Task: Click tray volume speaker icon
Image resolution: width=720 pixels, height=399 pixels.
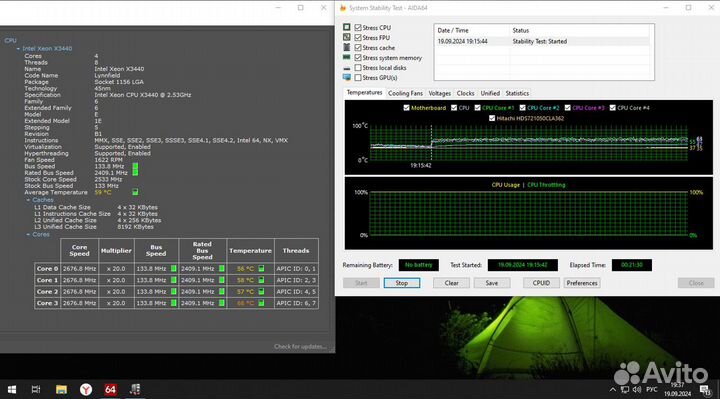Action: click(x=636, y=390)
